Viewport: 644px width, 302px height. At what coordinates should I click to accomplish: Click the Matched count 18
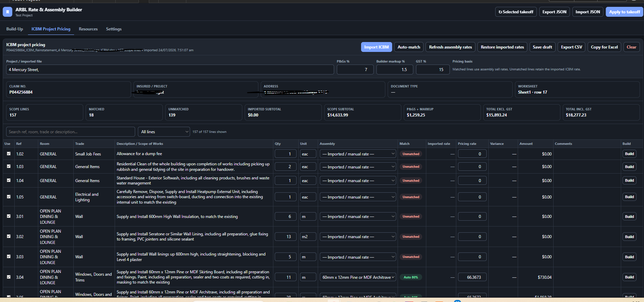[91, 115]
